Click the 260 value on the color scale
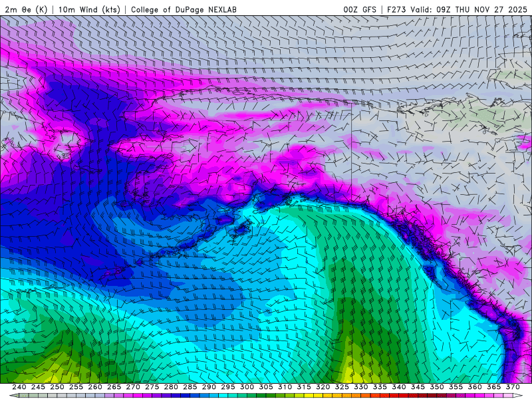 [x=95, y=387]
